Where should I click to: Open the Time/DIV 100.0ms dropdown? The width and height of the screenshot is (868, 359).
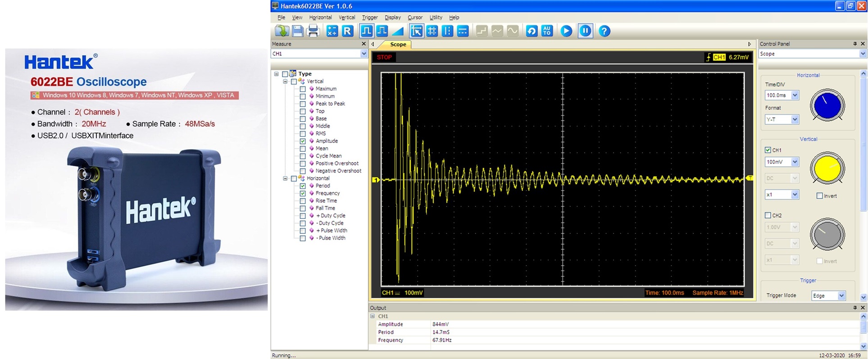click(795, 95)
